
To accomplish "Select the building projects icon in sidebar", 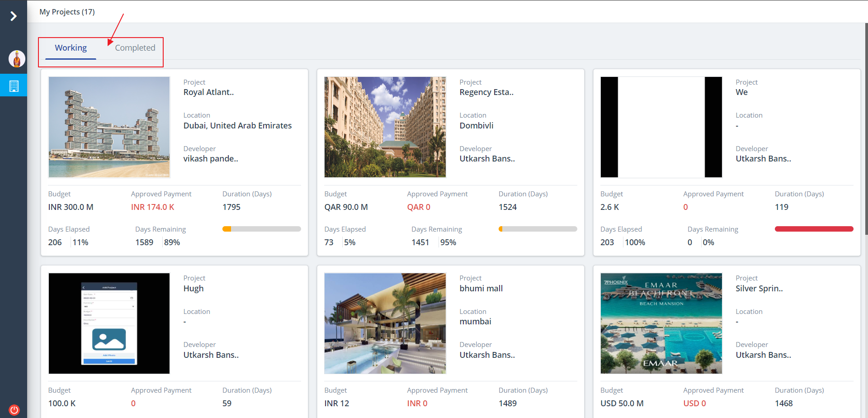I will pyautogui.click(x=14, y=86).
